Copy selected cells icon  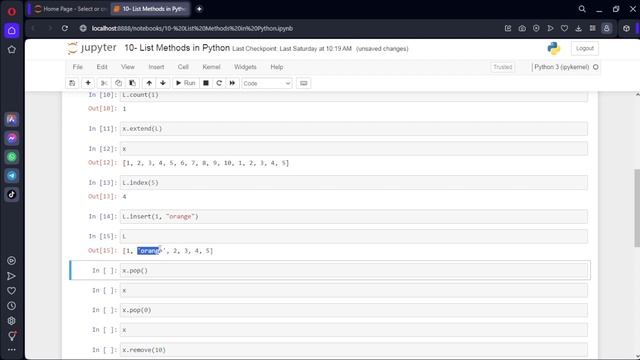click(118, 83)
